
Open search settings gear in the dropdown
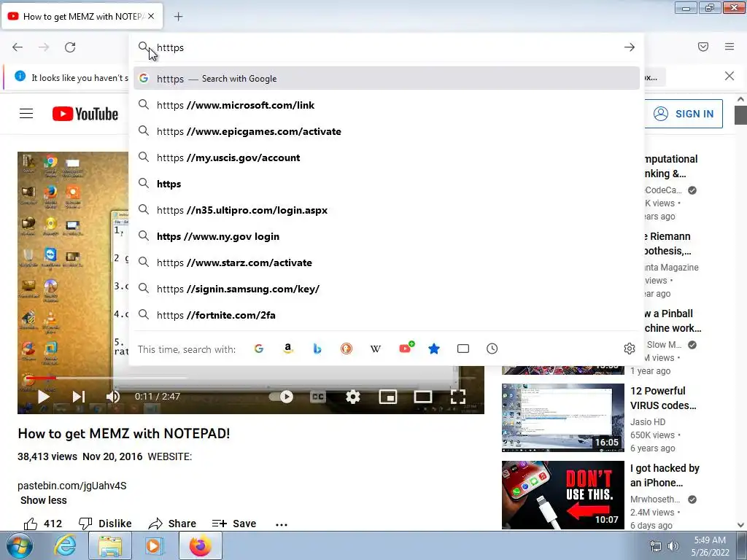point(630,349)
